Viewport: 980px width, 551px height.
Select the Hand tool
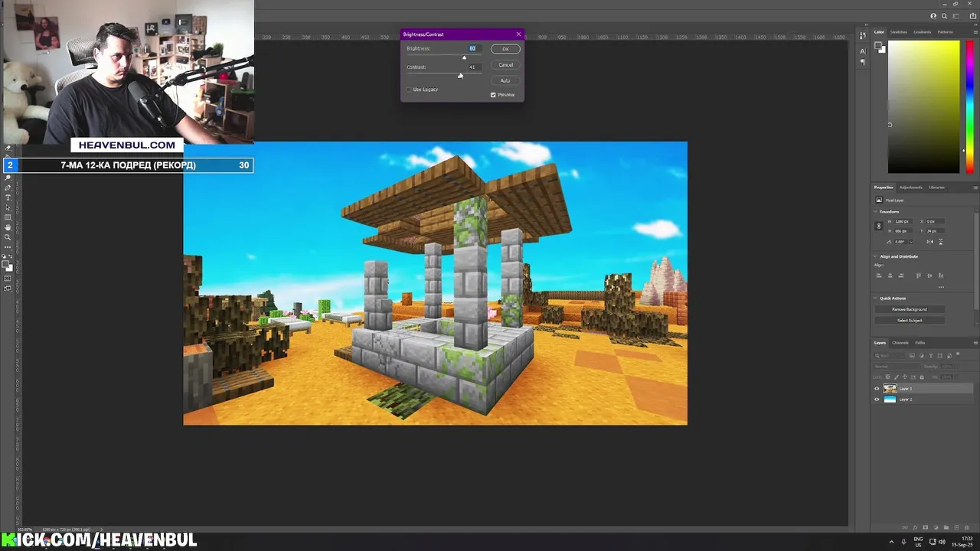(8, 227)
